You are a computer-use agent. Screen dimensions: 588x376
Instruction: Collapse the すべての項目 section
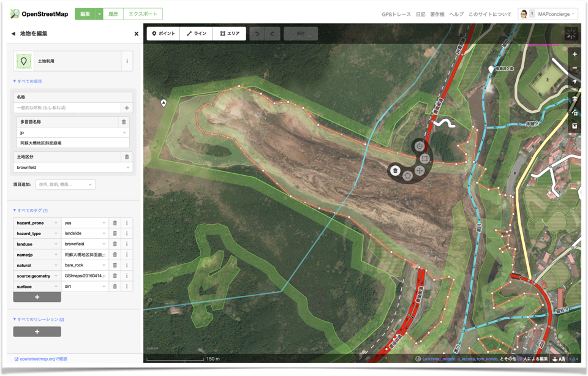(28, 81)
